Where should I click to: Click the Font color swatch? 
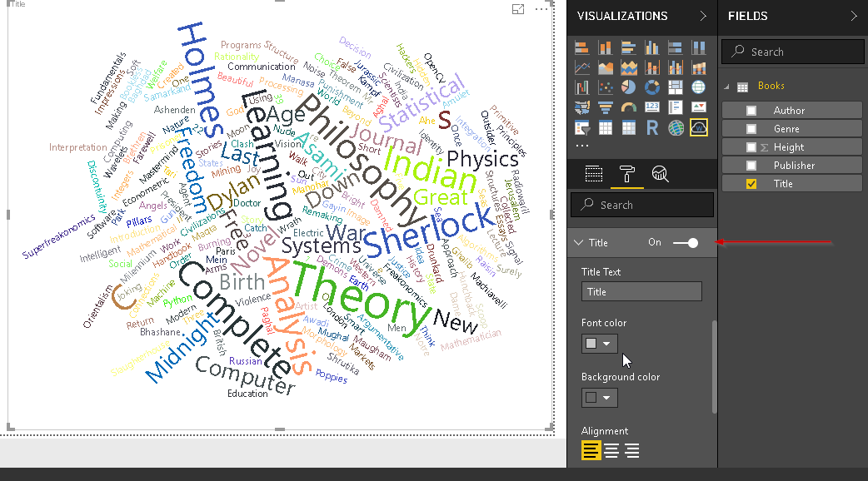coord(591,344)
